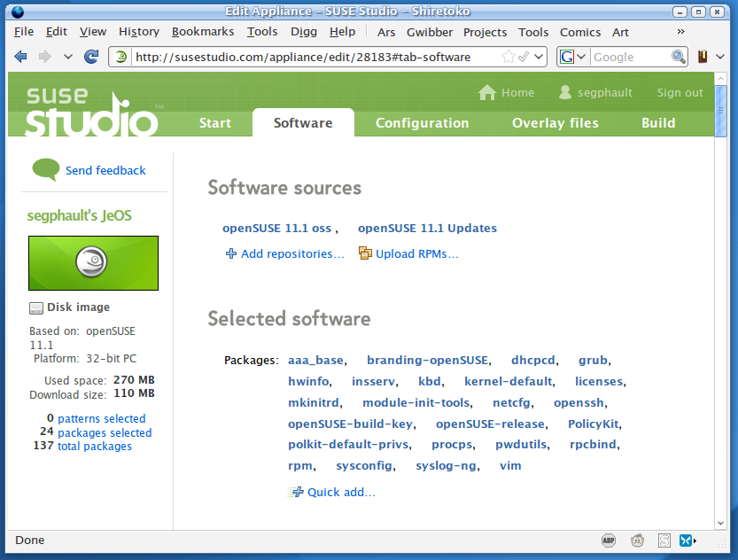
Task: Click the Add repositories link
Action: coord(292,253)
